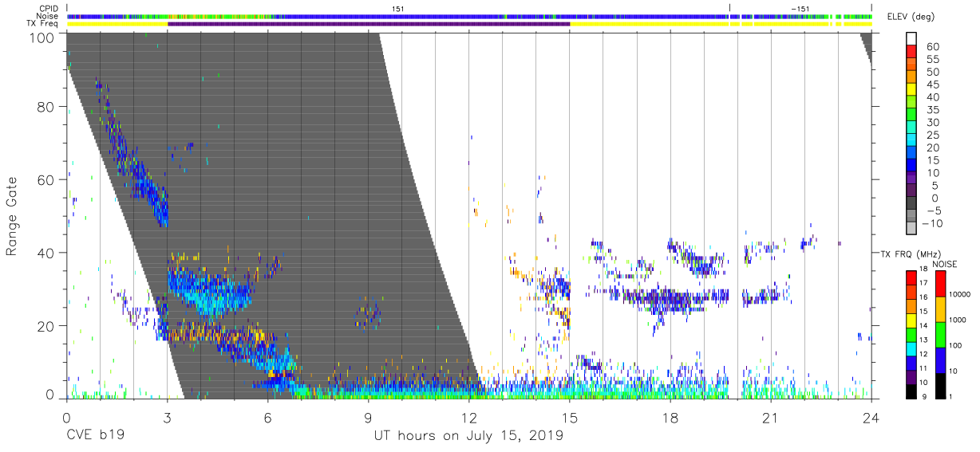Click the blue-green Noise bar at top

click(x=469, y=16)
